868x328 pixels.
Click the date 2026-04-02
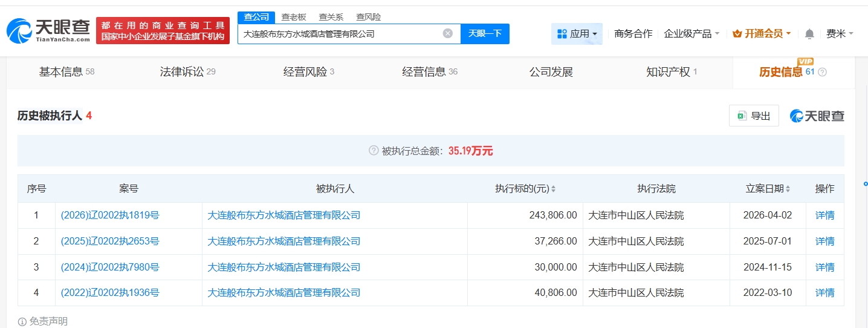coord(768,215)
